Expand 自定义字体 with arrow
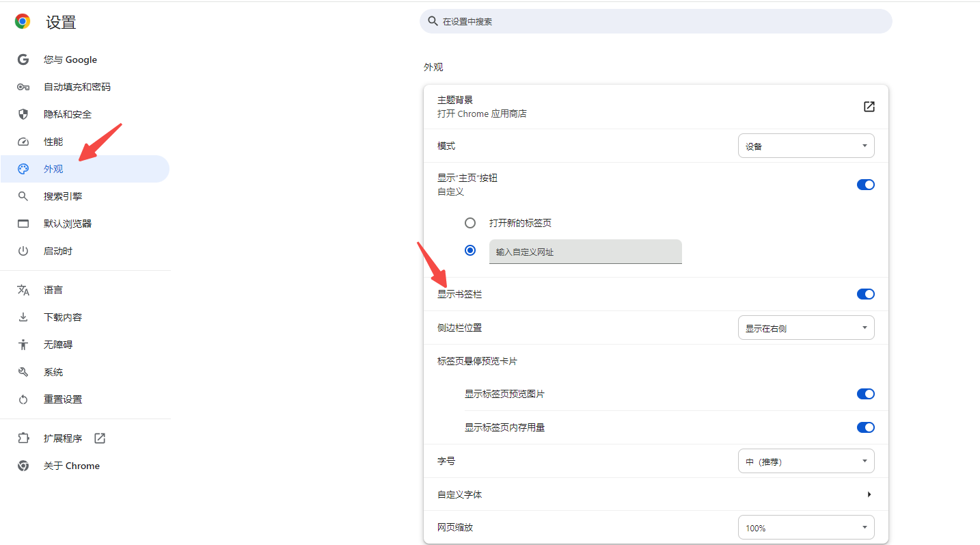The height and width of the screenshot is (545, 980). click(869, 494)
